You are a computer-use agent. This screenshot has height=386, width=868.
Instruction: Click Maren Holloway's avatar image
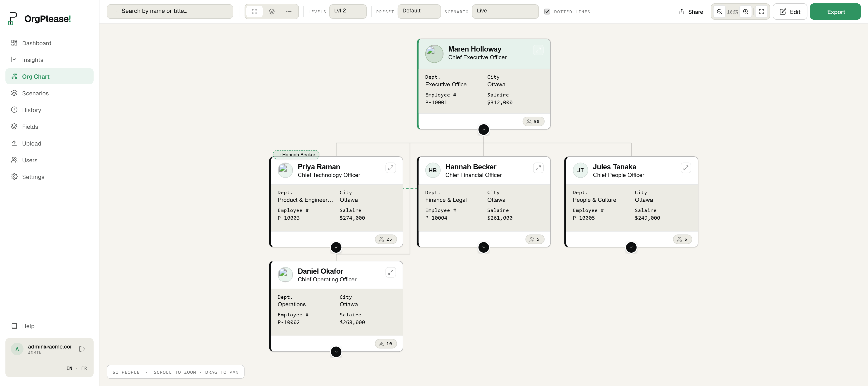tap(434, 54)
